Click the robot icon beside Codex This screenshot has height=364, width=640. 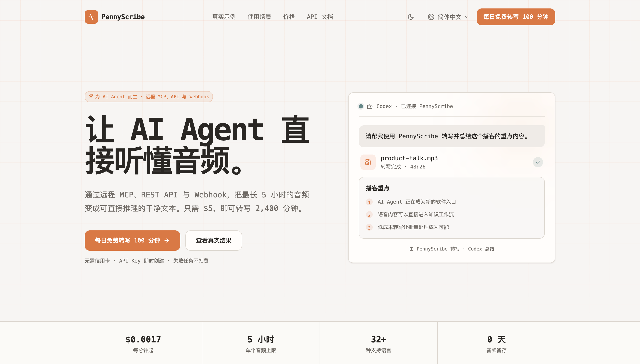click(x=370, y=107)
